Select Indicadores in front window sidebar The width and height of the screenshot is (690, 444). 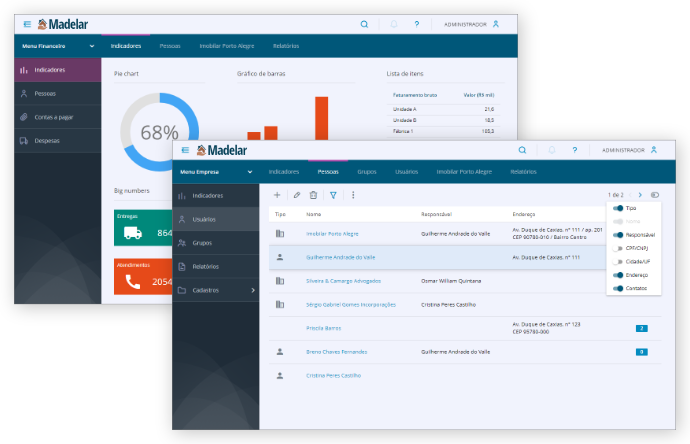point(216,195)
